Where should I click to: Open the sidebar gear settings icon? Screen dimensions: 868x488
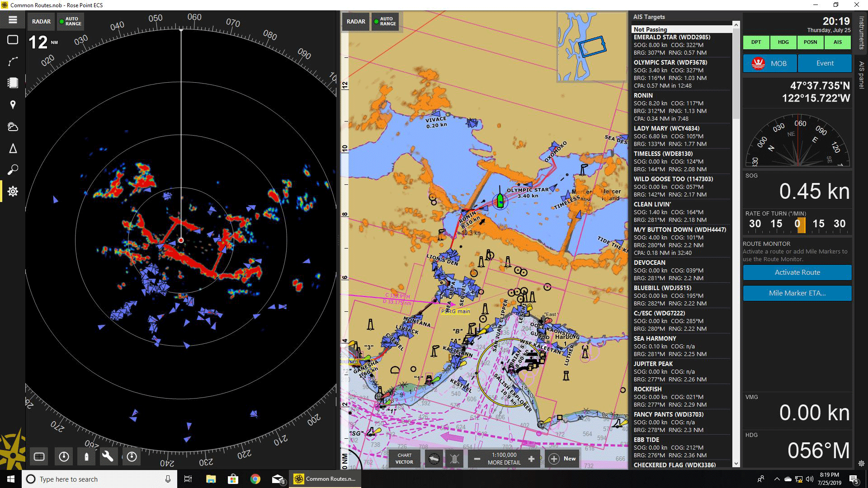click(13, 192)
